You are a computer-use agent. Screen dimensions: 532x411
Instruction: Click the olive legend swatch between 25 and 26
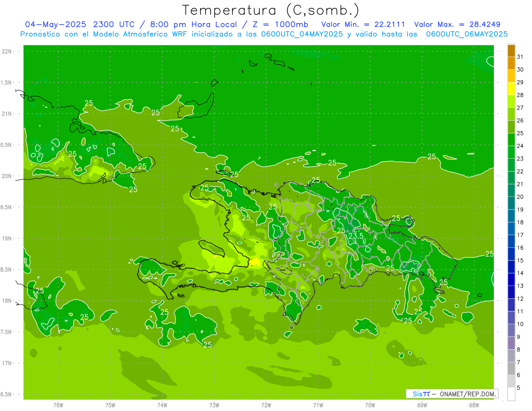511,127
